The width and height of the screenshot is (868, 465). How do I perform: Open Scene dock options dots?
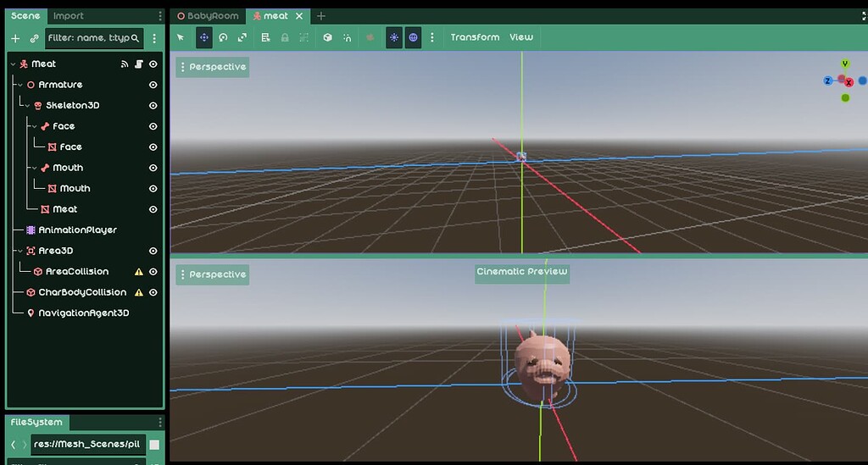tap(160, 16)
